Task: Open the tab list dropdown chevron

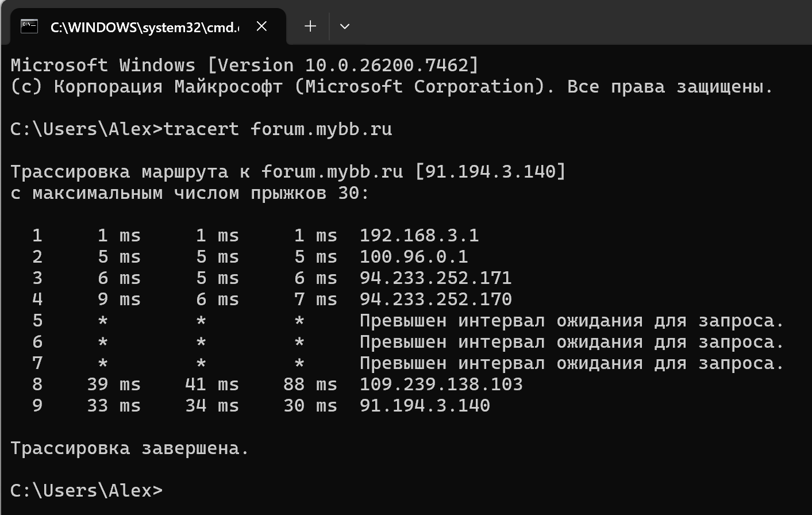Action: point(345,26)
